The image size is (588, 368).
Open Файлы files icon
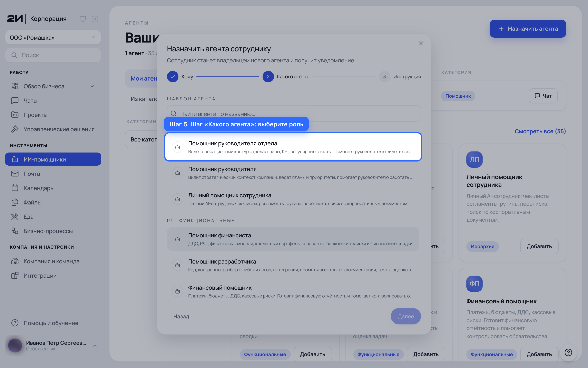pyautogui.click(x=15, y=202)
